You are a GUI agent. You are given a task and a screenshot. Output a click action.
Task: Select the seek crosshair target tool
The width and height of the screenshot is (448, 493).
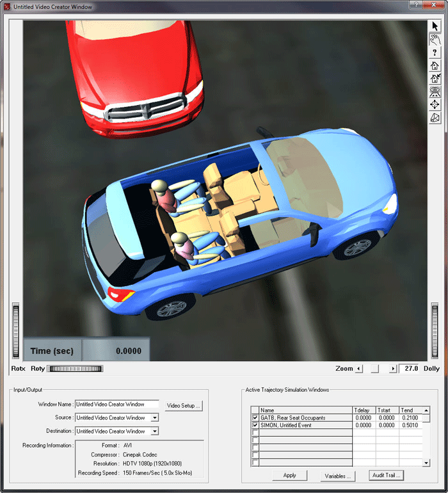tap(435, 104)
